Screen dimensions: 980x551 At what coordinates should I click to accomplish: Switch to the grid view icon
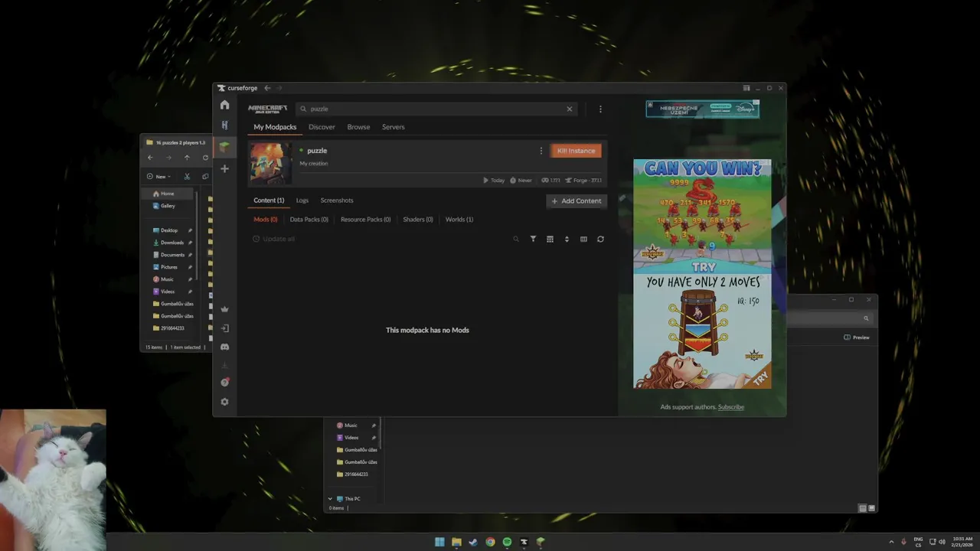[550, 239]
